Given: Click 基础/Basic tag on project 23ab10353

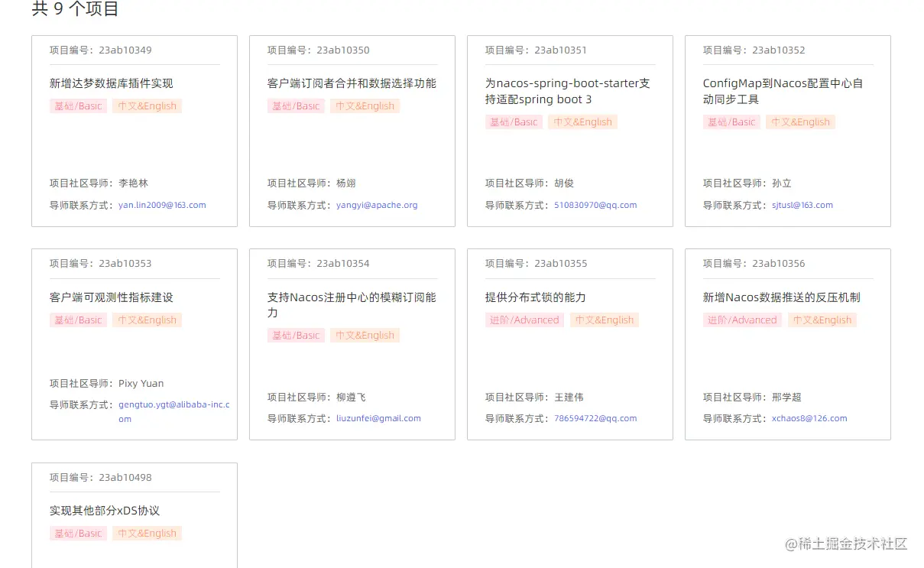Looking at the screenshot, I should 78,320.
